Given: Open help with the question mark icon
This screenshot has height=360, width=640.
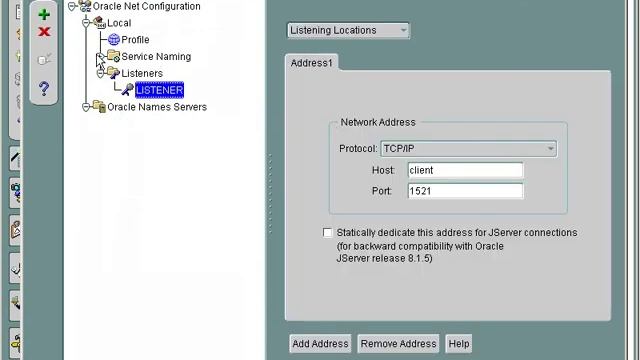Looking at the screenshot, I should coord(44,88).
